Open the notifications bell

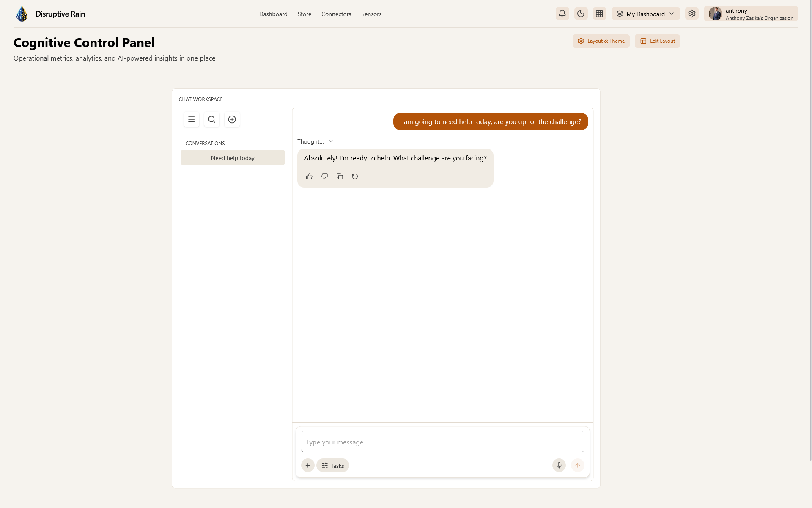coord(562,14)
